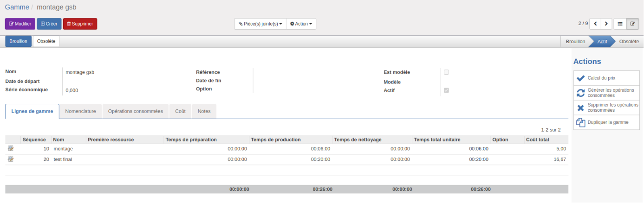
Task: Sort by Temps de nettoyage column
Action: (372, 140)
